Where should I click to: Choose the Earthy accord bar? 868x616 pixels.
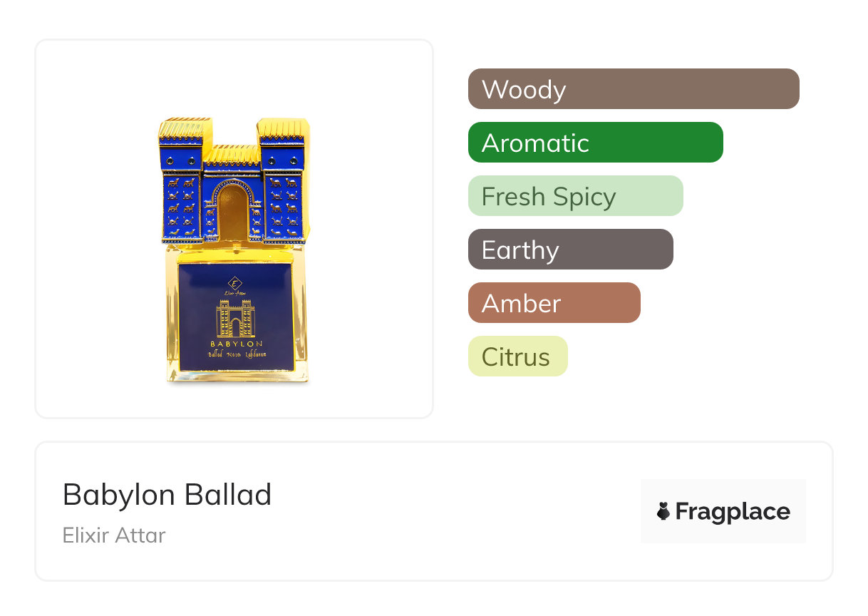point(570,250)
